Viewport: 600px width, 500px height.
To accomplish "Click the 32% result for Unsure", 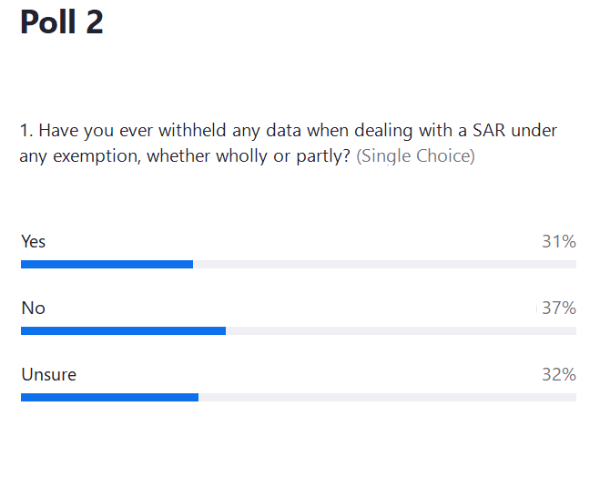I will (559, 375).
